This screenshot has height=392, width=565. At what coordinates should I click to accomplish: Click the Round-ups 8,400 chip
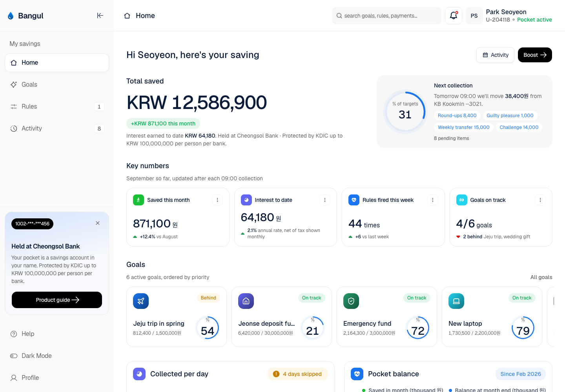(457, 116)
